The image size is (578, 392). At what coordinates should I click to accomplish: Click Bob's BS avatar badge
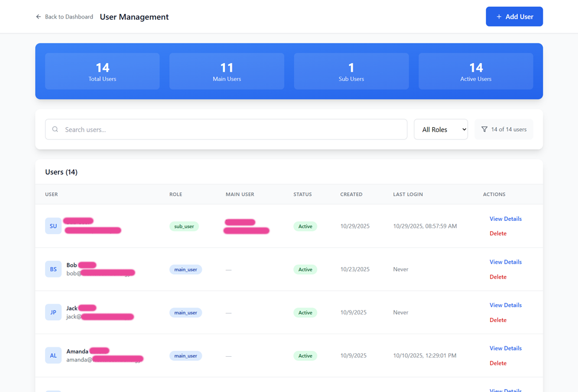click(x=53, y=269)
